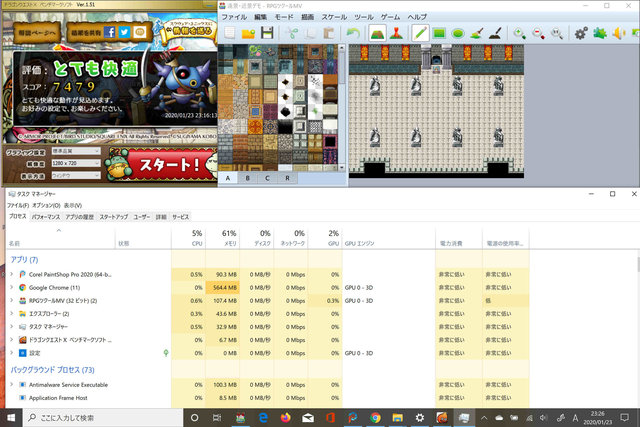Click the tileset palette vertical scrollbar
The width and height of the screenshot is (640, 427).
(x=342, y=108)
